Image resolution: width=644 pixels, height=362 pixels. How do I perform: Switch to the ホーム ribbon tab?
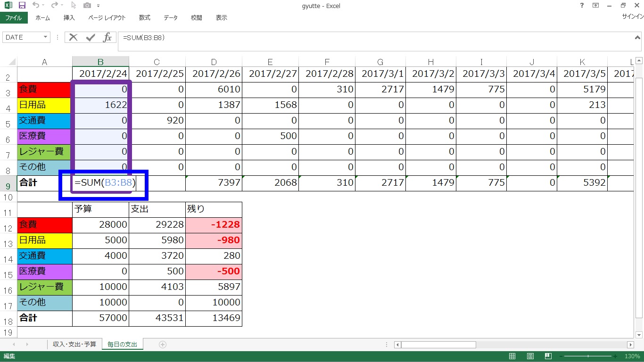tap(42, 18)
